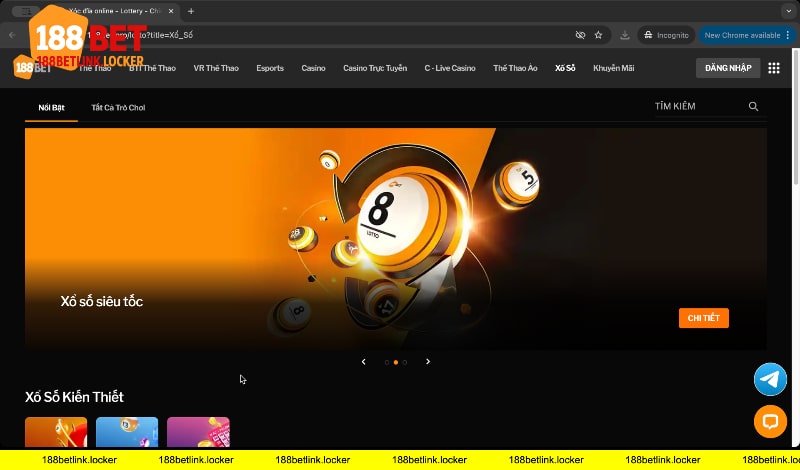Select the third carousel dot indicator

point(405,362)
